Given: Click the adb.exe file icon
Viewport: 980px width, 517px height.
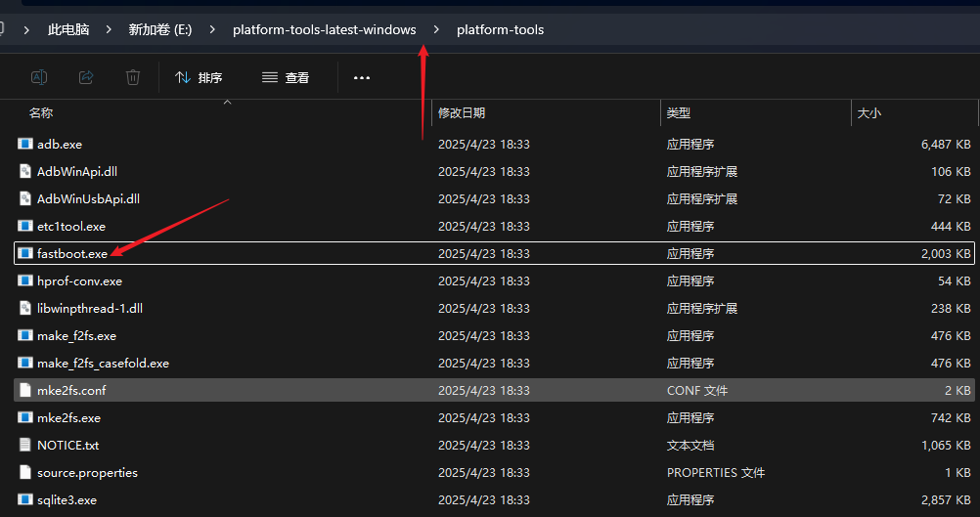Looking at the screenshot, I should tap(25, 144).
